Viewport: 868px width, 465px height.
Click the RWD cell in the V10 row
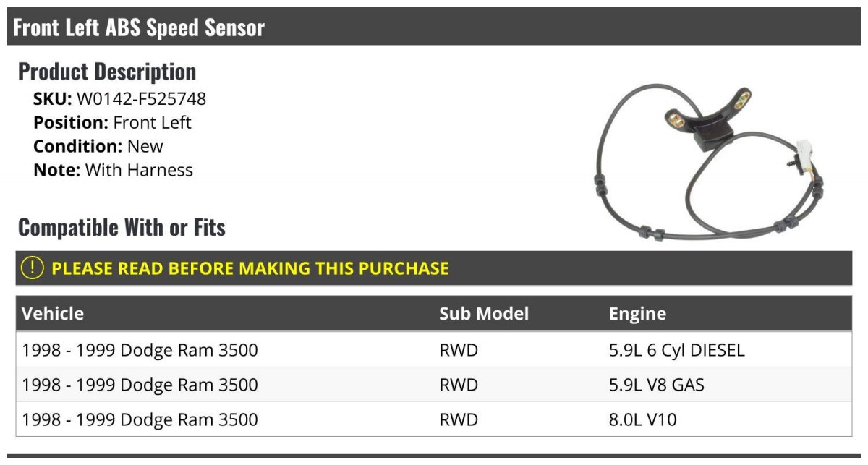pos(459,419)
